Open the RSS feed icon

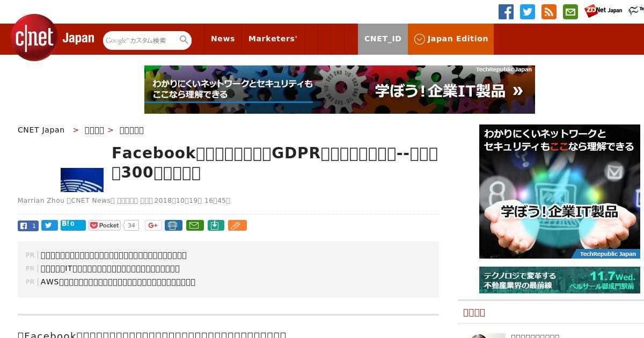[549, 11]
